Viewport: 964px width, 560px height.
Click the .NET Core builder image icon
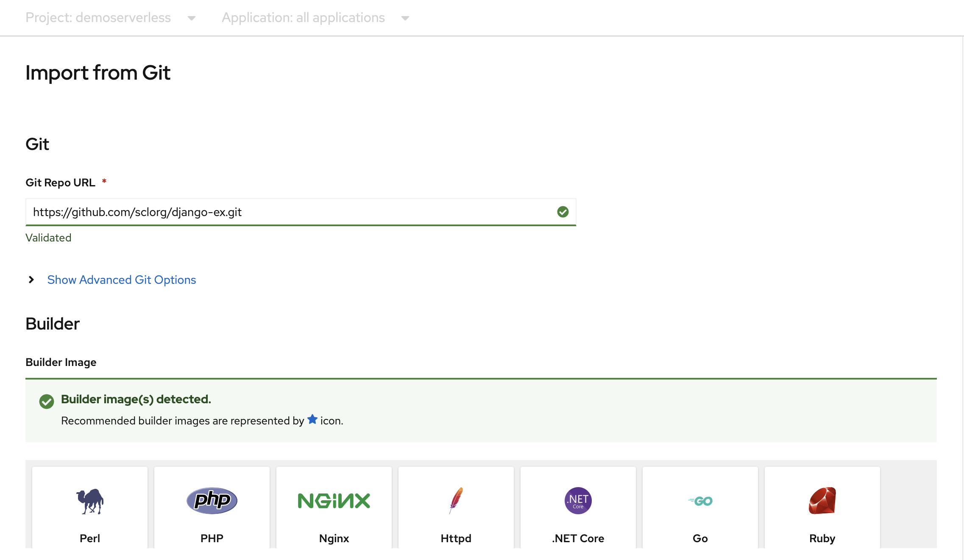tap(578, 500)
